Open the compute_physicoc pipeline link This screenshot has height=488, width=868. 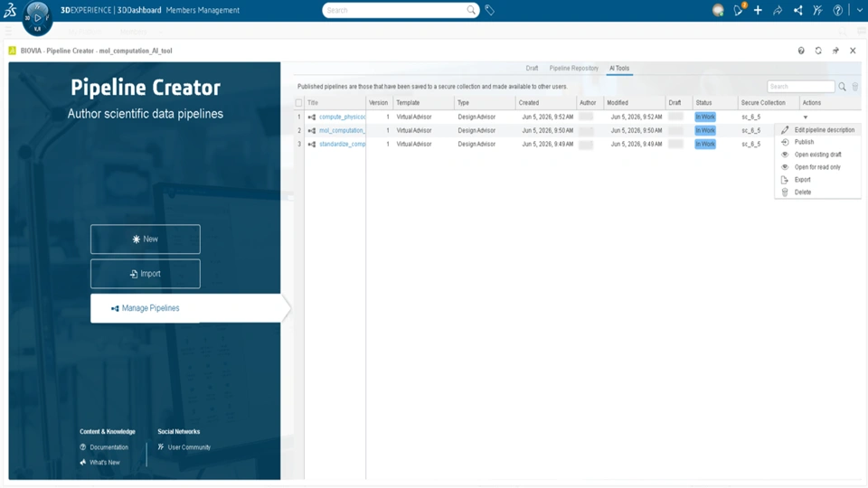(x=342, y=117)
